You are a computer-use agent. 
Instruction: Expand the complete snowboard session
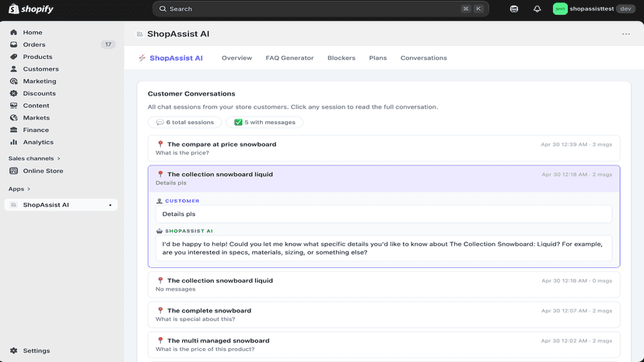(383, 315)
